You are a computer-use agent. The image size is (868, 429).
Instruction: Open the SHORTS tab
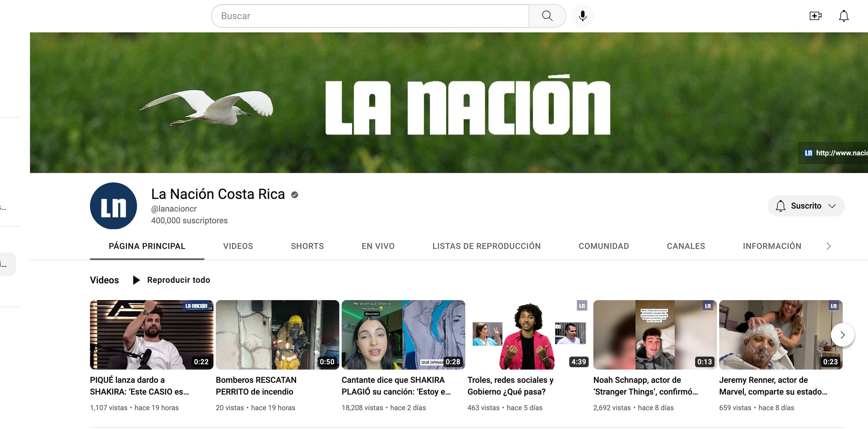(307, 246)
